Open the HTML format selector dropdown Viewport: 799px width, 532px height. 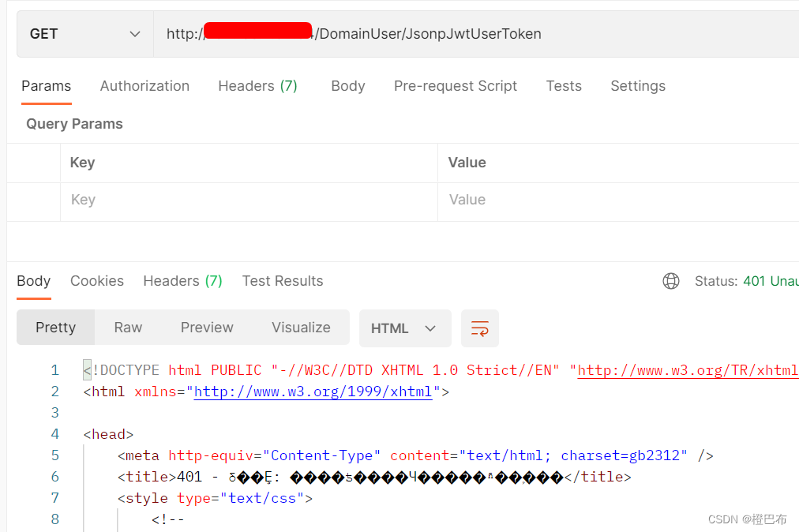(405, 328)
